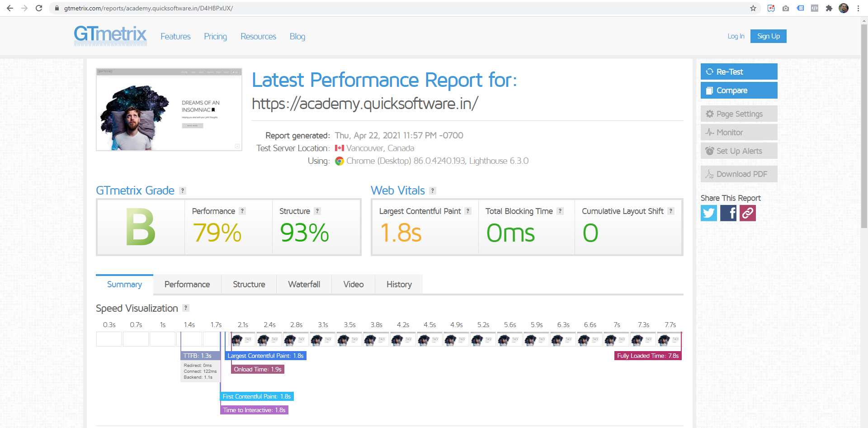Click Largest Contentful Paint: 1.8s marker

266,356
